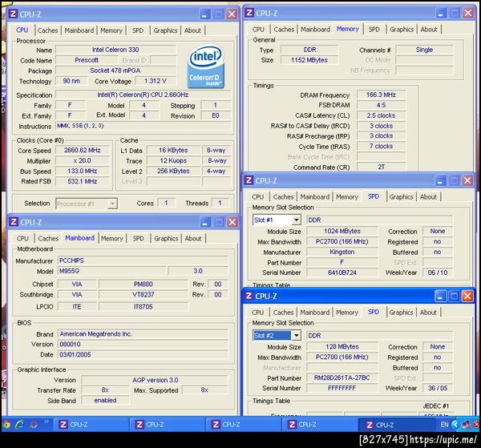Click the Intel Celeron D logo
The width and height of the screenshot is (481, 448).
206,67
